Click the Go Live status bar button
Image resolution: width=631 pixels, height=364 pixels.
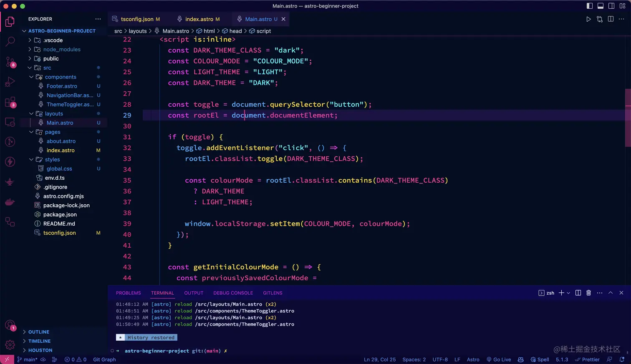[498, 359]
